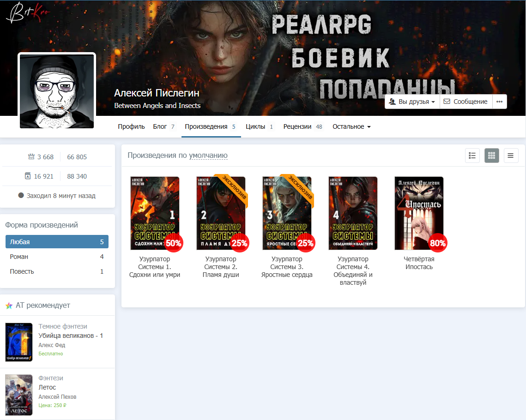Click the 88 340 stat value

tap(77, 176)
